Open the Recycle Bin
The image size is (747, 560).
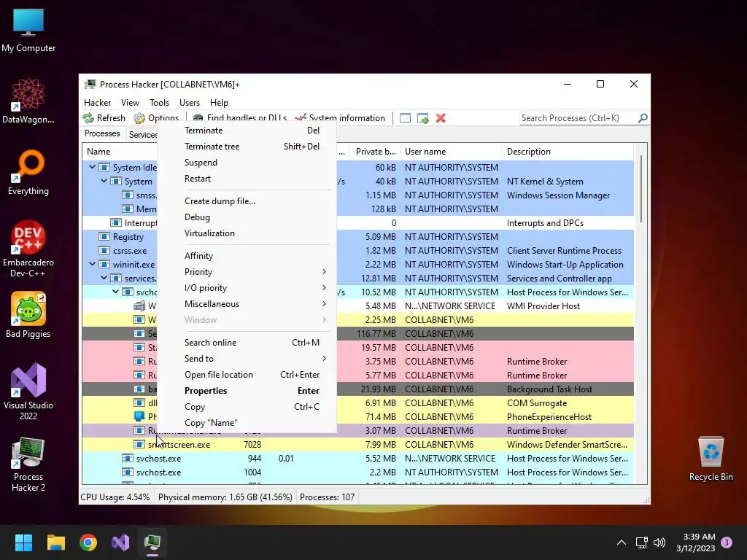(711, 459)
